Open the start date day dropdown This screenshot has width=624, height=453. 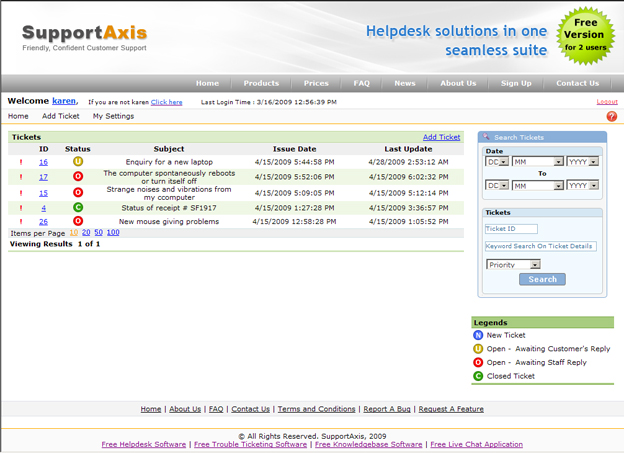pos(497,162)
